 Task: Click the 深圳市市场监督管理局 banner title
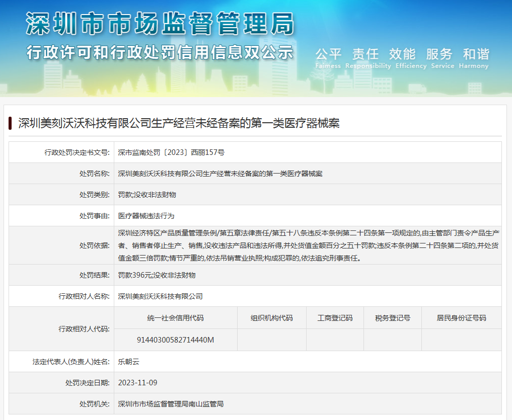tap(160, 24)
